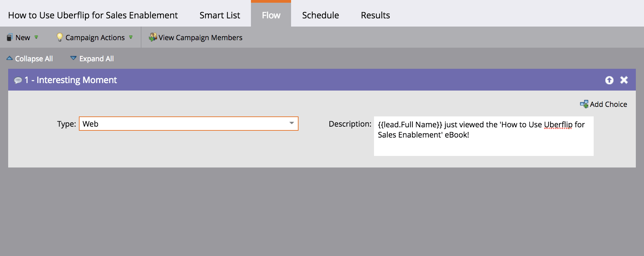Image resolution: width=644 pixels, height=256 pixels.
Task: Select the How to Use Uberflip campaign tab
Action: (x=93, y=15)
